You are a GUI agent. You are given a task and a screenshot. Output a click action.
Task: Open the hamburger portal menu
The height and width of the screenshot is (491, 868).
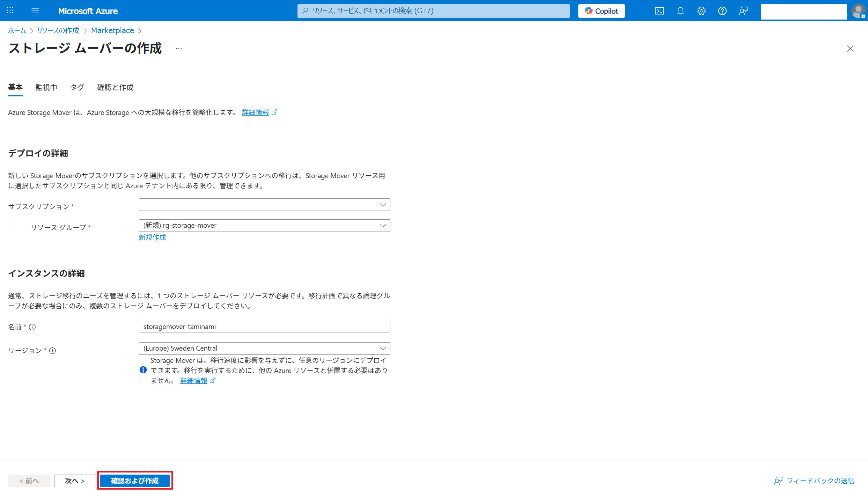point(35,11)
